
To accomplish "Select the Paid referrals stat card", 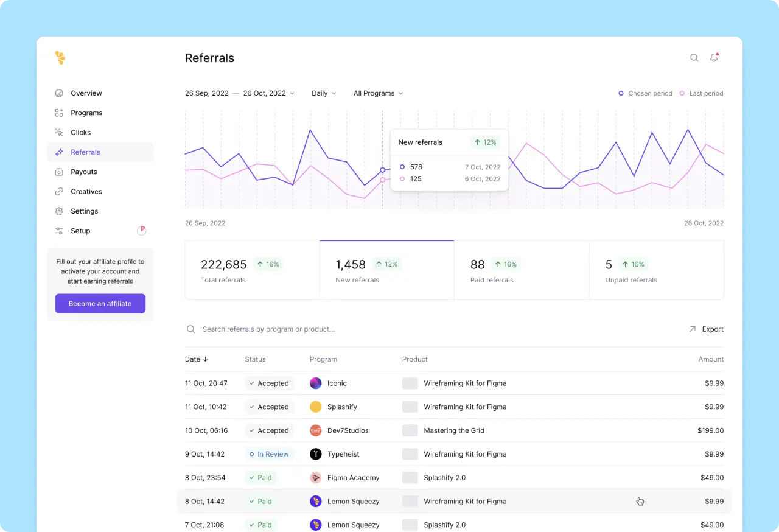I will pos(522,270).
